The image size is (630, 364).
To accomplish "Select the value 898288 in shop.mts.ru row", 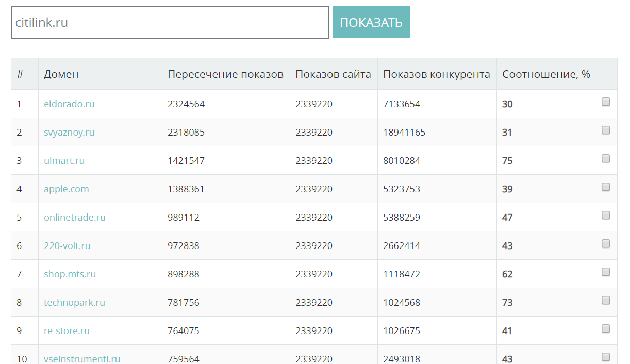I will pos(184,274).
